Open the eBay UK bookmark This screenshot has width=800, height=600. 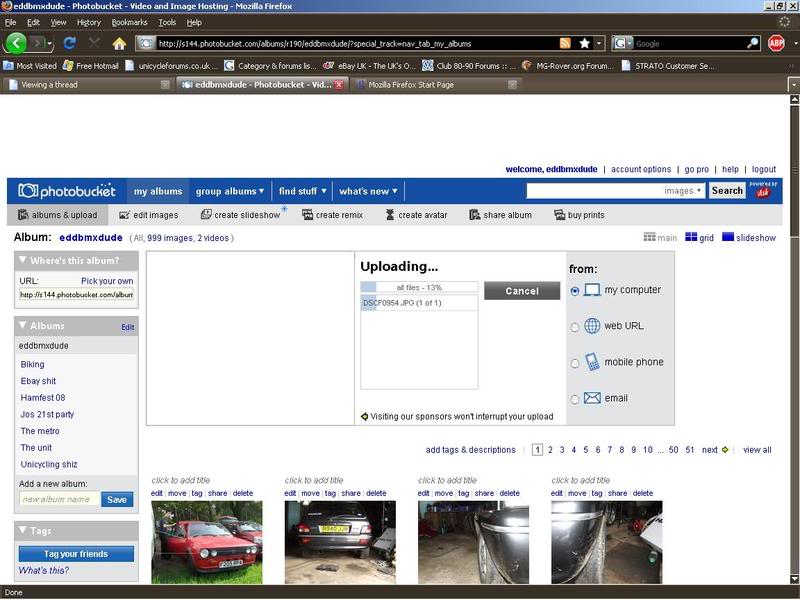click(x=369, y=66)
